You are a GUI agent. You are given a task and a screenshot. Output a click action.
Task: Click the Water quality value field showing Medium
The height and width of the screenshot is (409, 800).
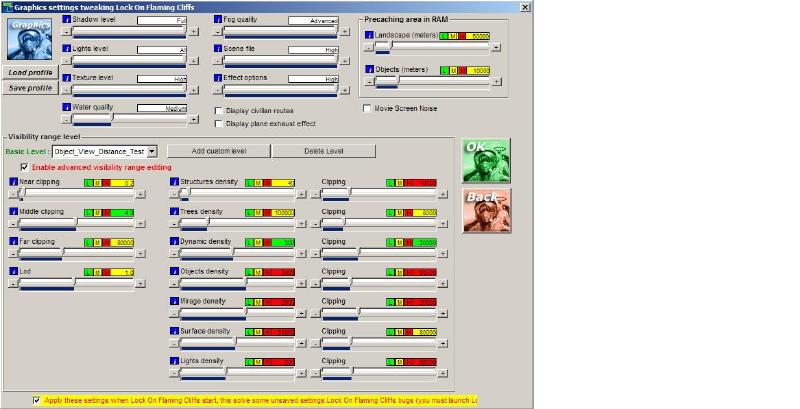coord(162,108)
